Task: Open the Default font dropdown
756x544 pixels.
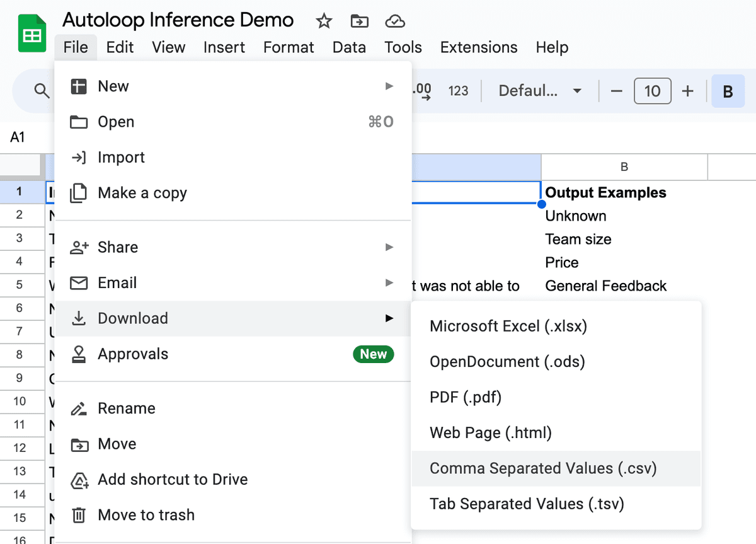Action: [x=539, y=91]
